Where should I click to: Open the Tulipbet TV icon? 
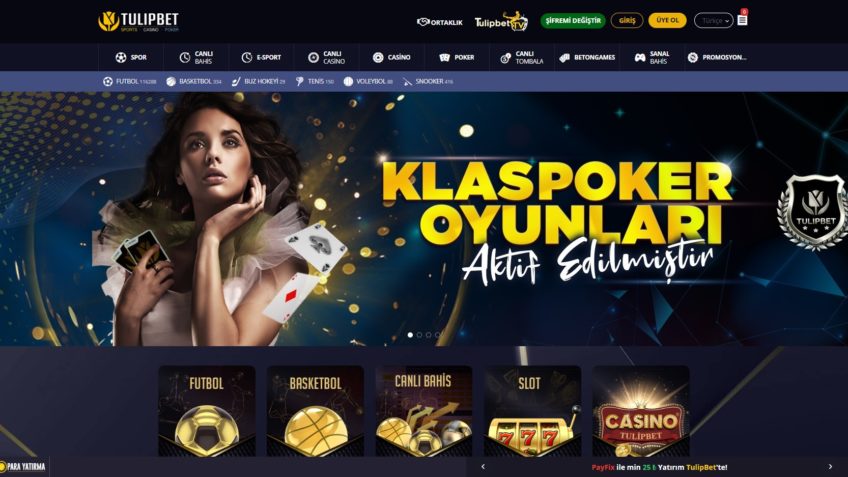(x=501, y=22)
